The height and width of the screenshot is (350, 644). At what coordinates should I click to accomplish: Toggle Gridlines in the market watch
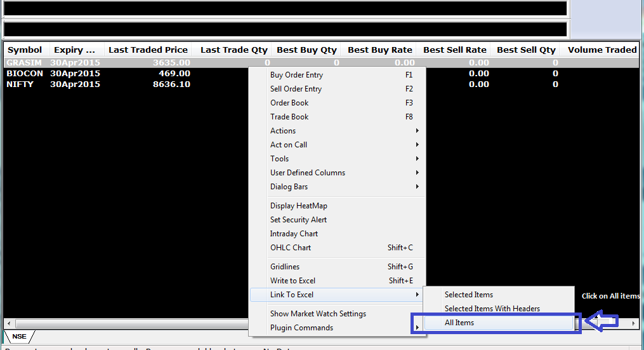click(285, 267)
